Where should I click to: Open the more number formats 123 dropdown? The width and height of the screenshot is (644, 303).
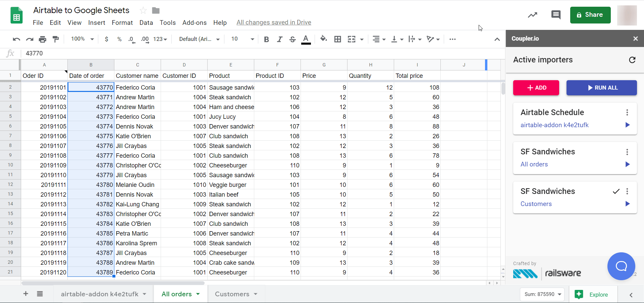click(160, 39)
